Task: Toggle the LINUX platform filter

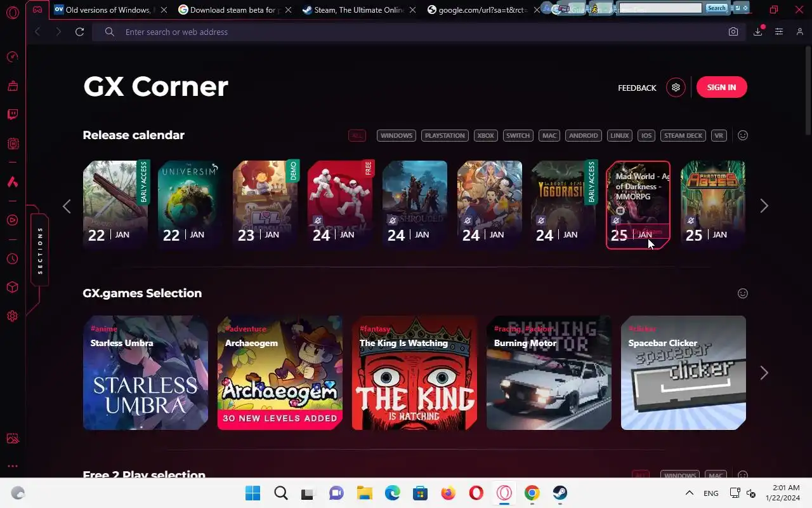Action: [620, 135]
